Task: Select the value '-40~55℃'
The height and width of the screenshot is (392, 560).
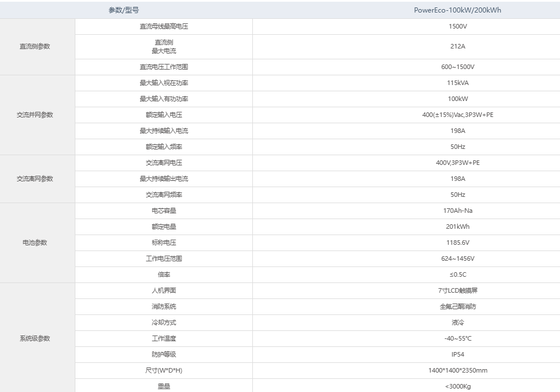Action: (458, 339)
